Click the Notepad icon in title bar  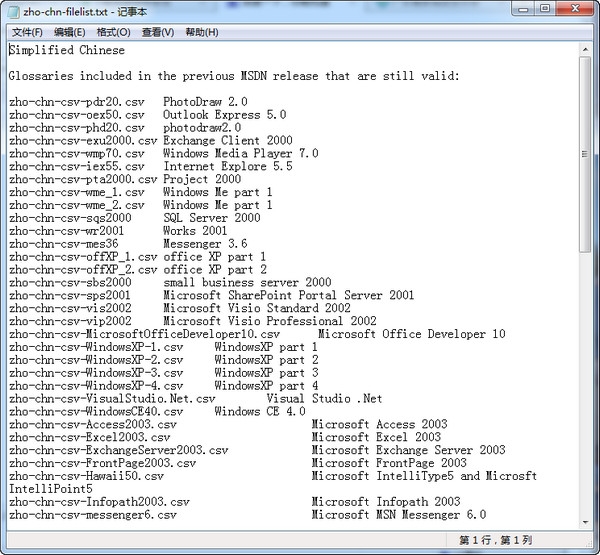(14, 11)
